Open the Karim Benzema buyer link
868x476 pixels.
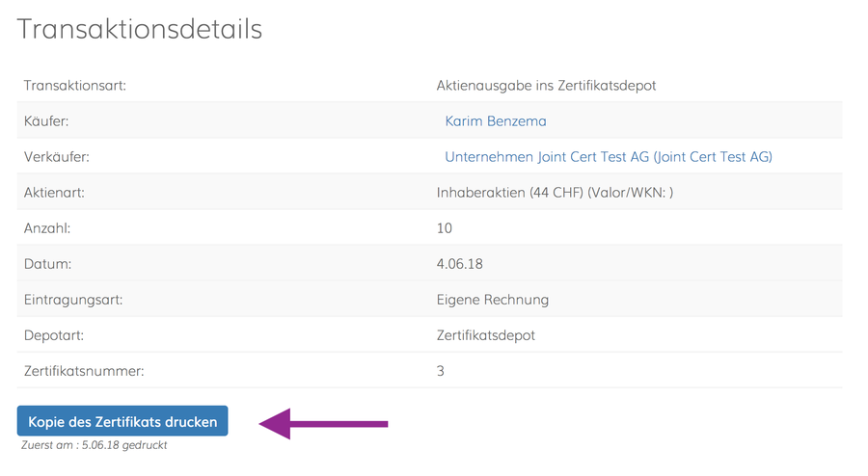pyautogui.click(x=496, y=121)
